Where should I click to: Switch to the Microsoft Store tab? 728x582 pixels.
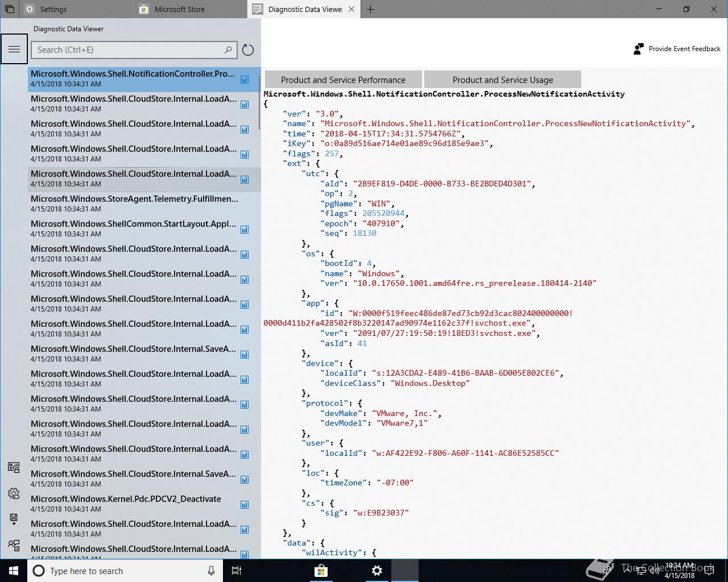pyautogui.click(x=192, y=9)
